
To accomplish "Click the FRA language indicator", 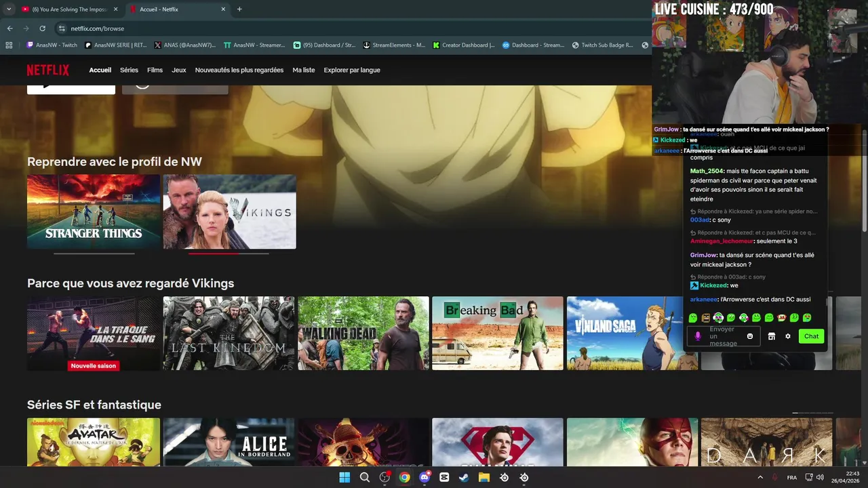I will pyautogui.click(x=792, y=477).
